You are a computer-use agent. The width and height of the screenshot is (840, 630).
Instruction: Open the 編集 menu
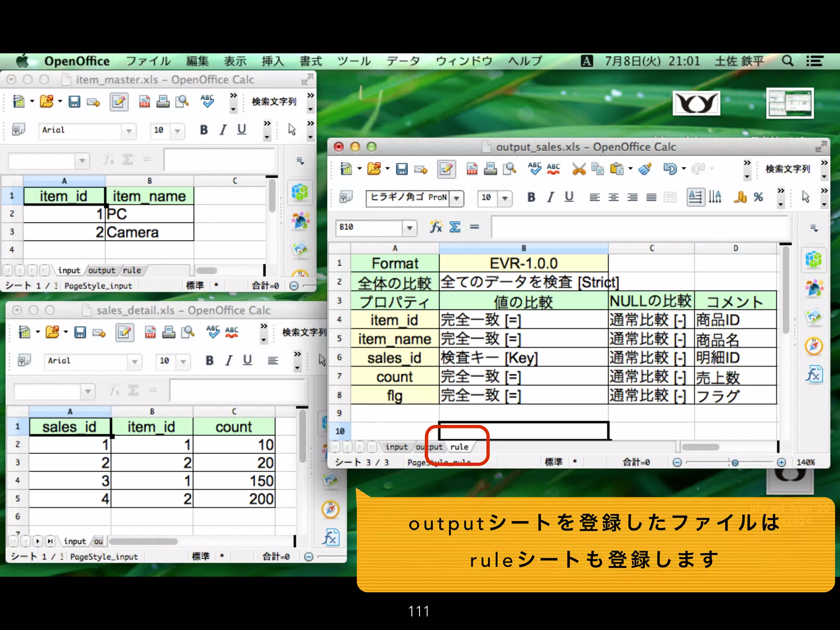point(197,61)
